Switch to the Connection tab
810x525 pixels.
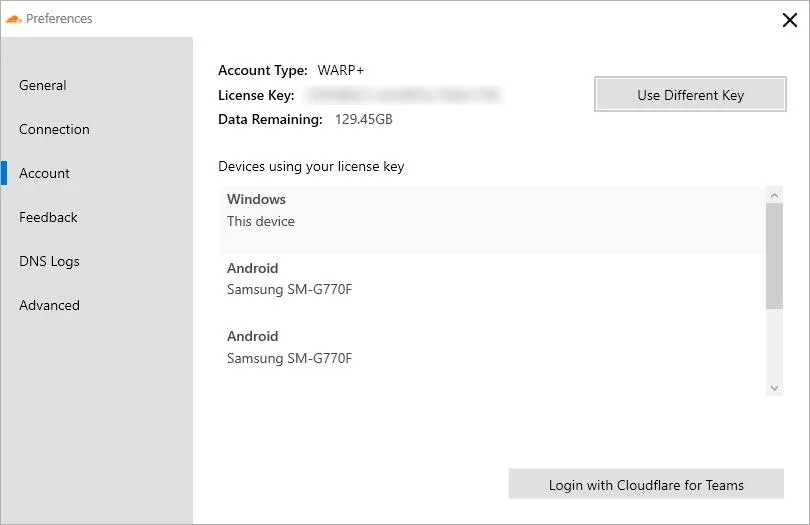coord(54,130)
